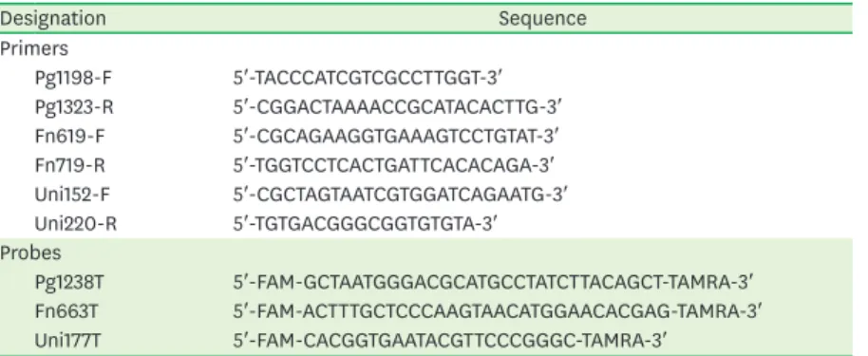The height and width of the screenshot is (356, 868).
Task: Click the Pg1238T probe name
Action: (69, 282)
